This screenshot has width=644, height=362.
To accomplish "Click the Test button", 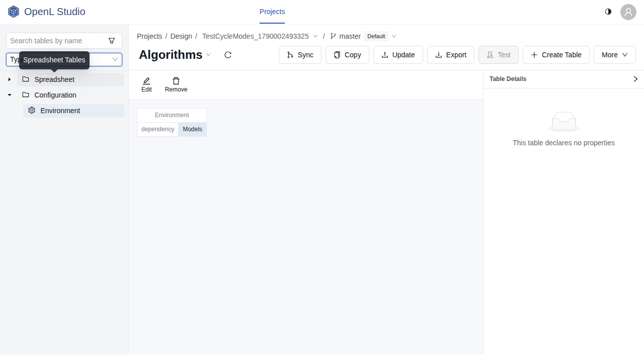I will coord(499,55).
